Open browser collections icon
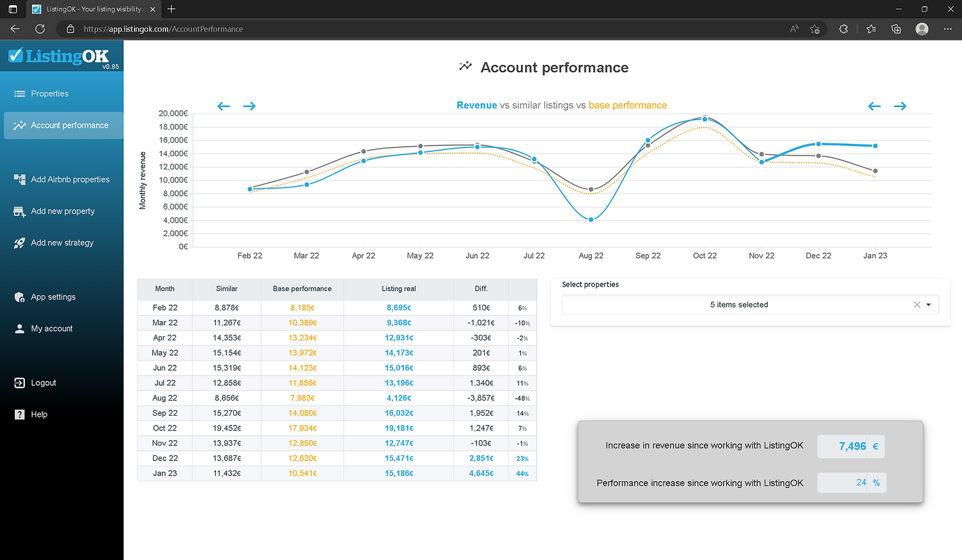The width and height of the screenshot is (962, 560). tap(896, 29)
